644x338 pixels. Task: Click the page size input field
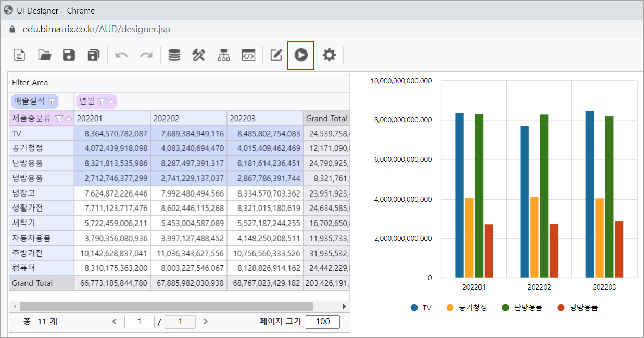pos(322,321)
